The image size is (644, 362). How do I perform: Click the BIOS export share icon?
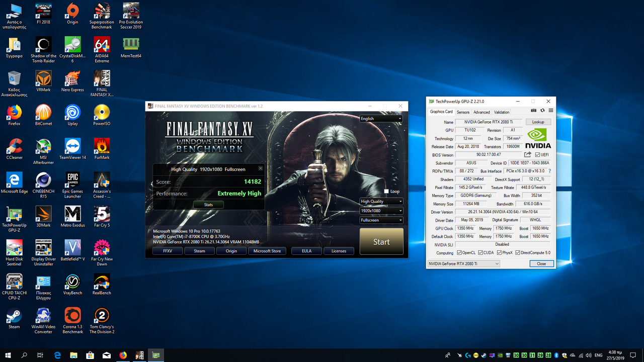[x=528, y=155]
